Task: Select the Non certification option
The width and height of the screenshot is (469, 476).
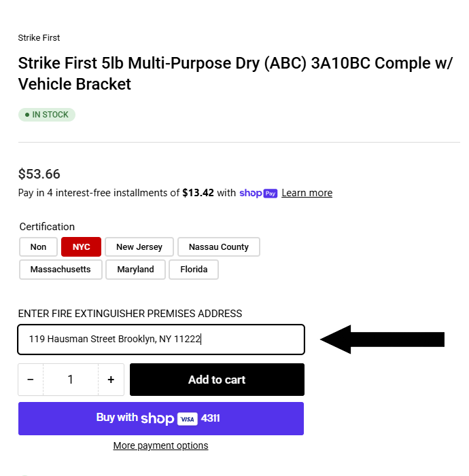Action: tap(38, 246)
